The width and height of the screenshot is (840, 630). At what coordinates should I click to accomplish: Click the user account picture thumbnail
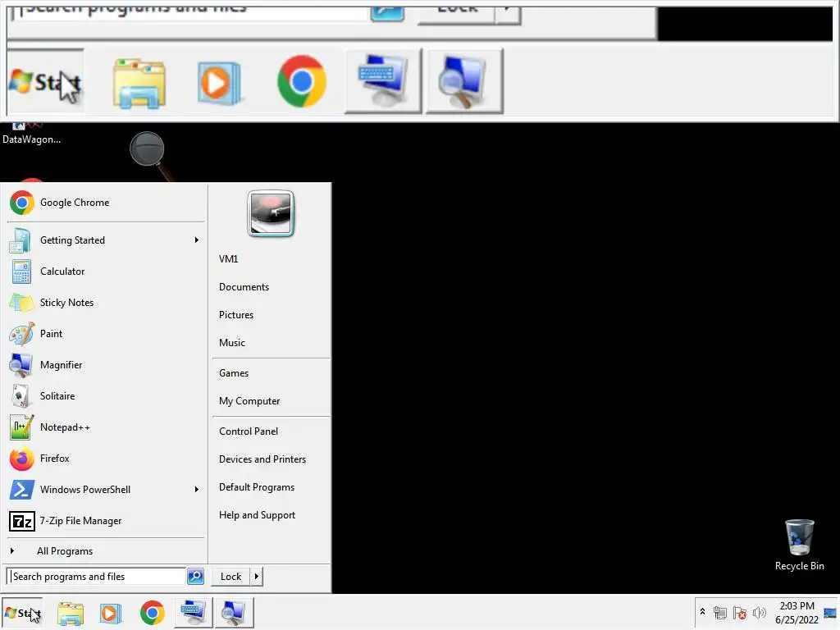pos(271,213)
